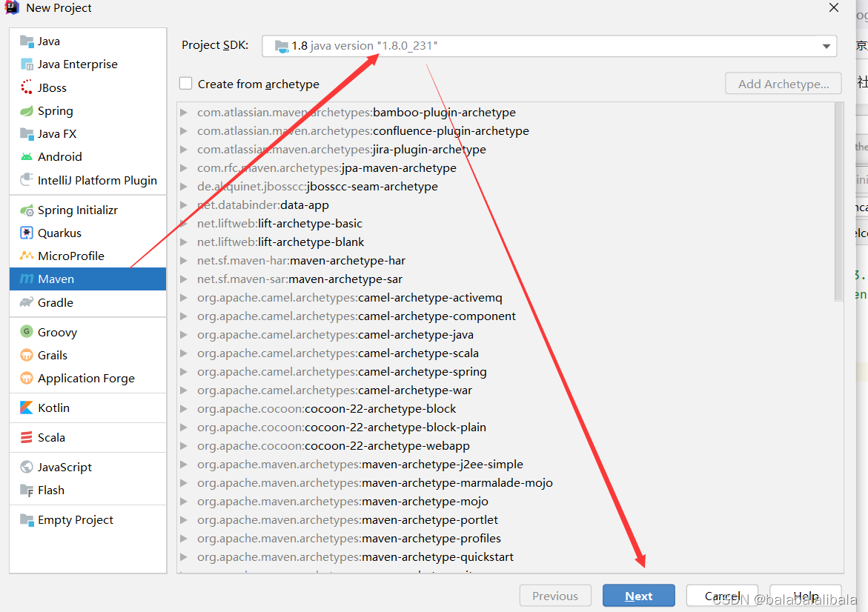
Task: Choose the Java Enterprise icon
Action: pos(27,64)
